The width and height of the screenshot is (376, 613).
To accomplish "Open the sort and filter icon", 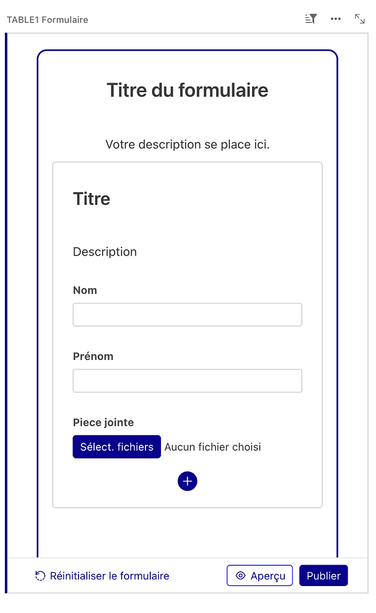I will (311, 19).
